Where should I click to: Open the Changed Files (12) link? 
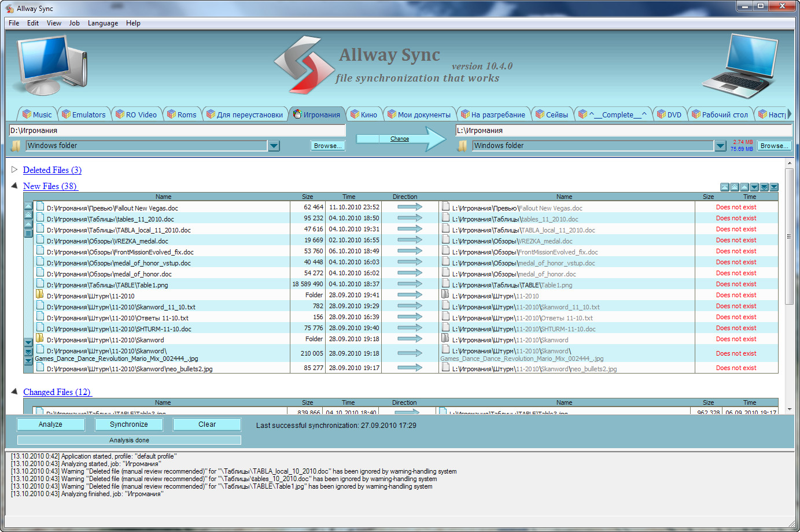tap(57, 392)
